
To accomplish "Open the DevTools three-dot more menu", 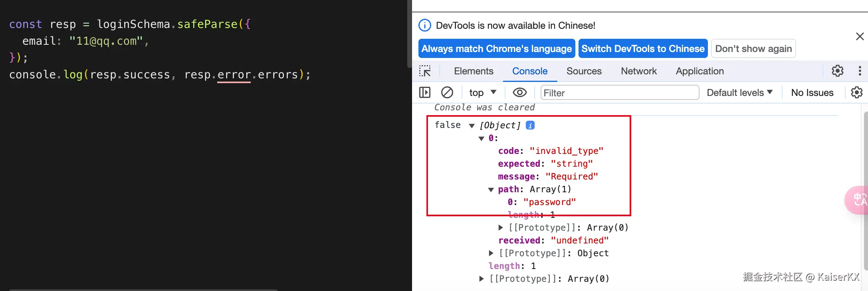I will pos(860,71).
